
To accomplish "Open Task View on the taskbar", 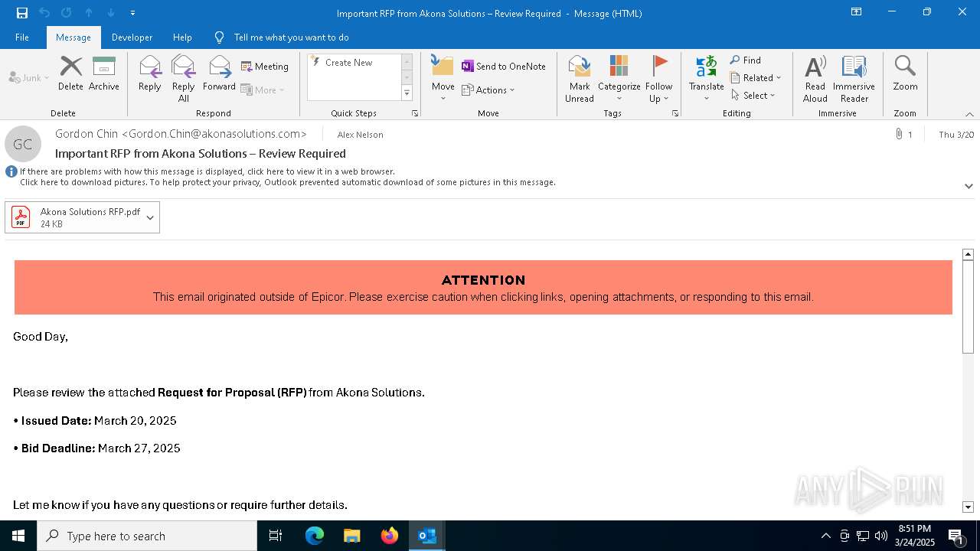I will [x=276, y=536].
